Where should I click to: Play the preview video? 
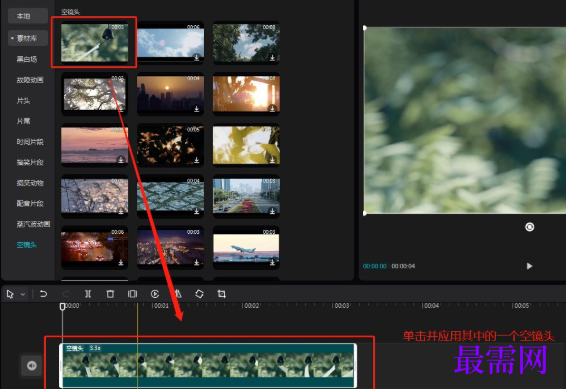coord(529,266)
